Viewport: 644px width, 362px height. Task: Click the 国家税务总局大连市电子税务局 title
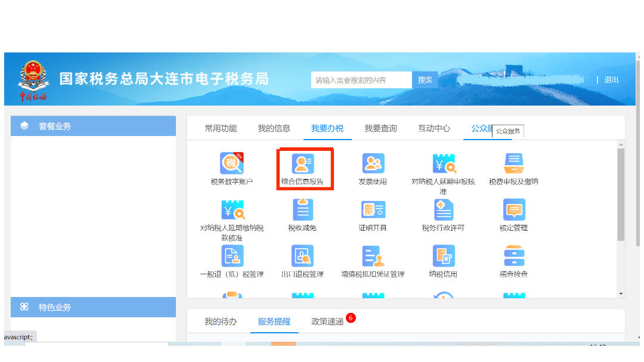[x=164, y=79]
